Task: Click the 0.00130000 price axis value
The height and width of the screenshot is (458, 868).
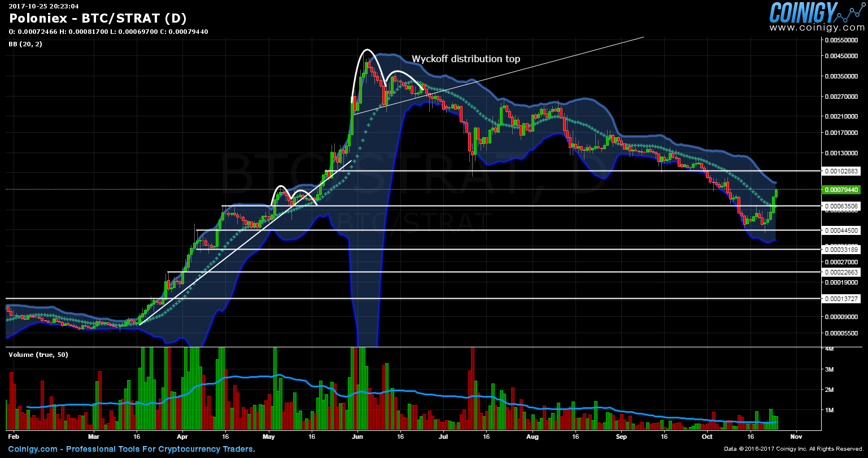Action: tap(841, 154)
